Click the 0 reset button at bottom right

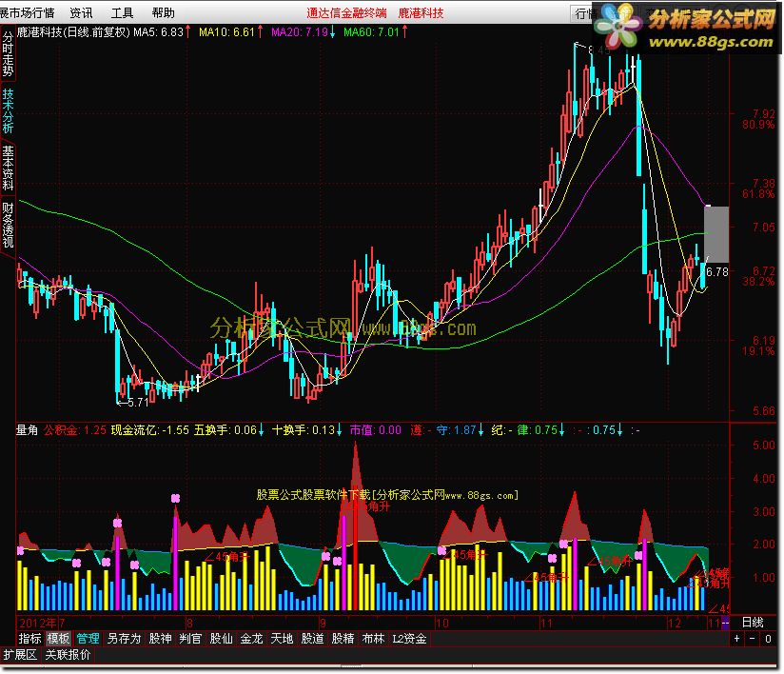pos(768,639)
